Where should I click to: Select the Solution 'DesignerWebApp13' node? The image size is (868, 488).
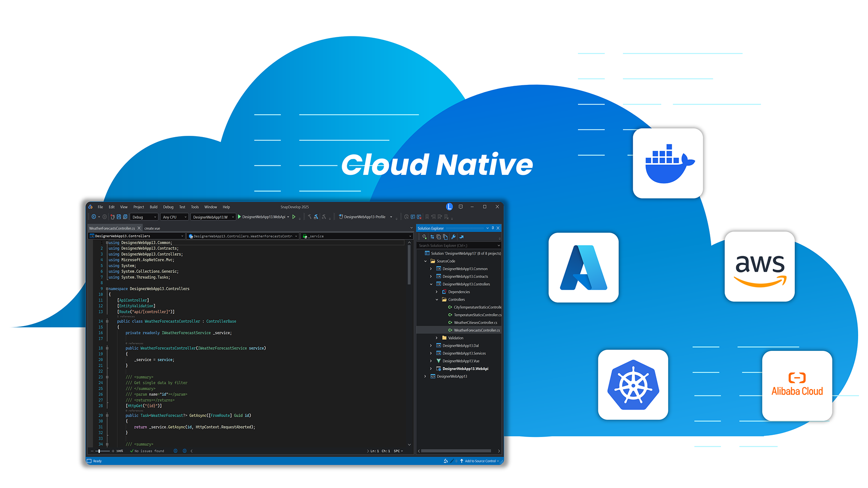coord(463,253)
